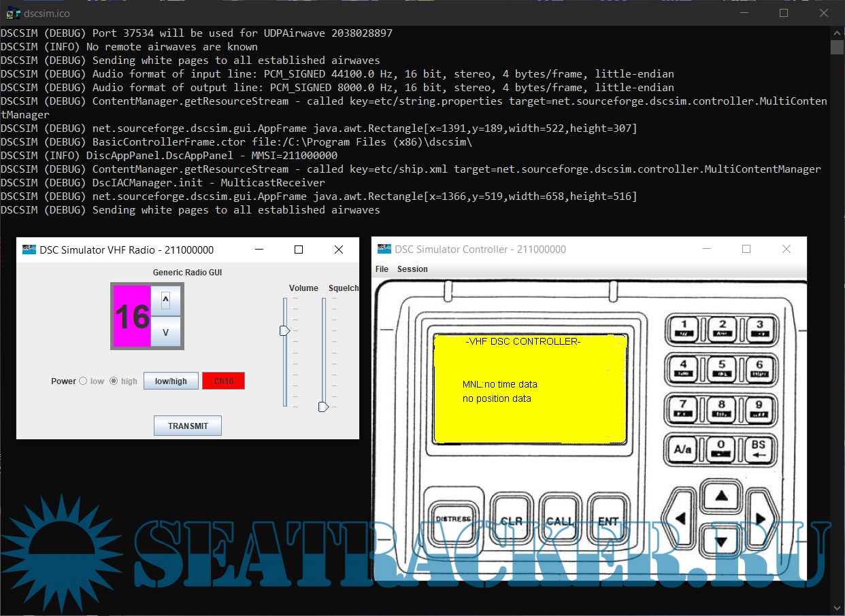The width and height of the screenshot is (845, 616).
Task: Select the high power radio button
Action: point(114,381)
